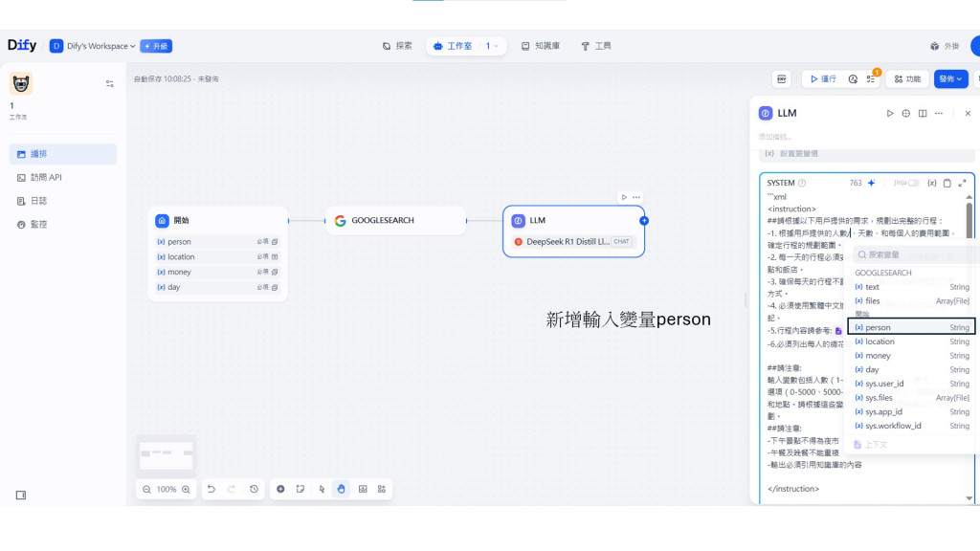
Task: Choose GOOGLESEARCH files variable
Action: pos(912,301)
